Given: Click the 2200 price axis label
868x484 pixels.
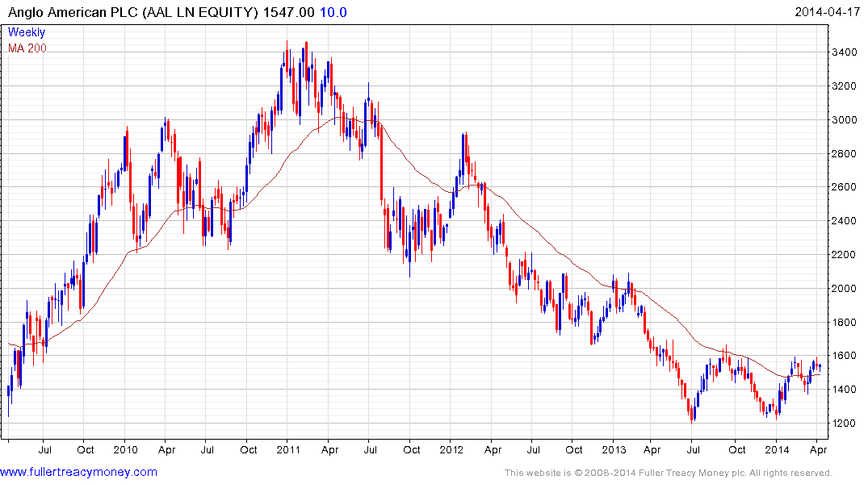Looking at the screenshot, I should click(x=845, y=255).
